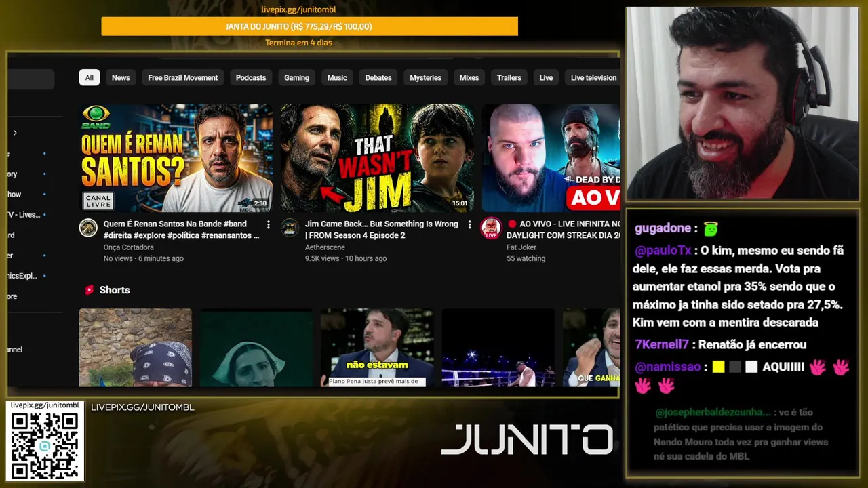868x488 pixels.
Task: Click the Shorts section heading
Action: pyautogui.click(x=115, y=290)
